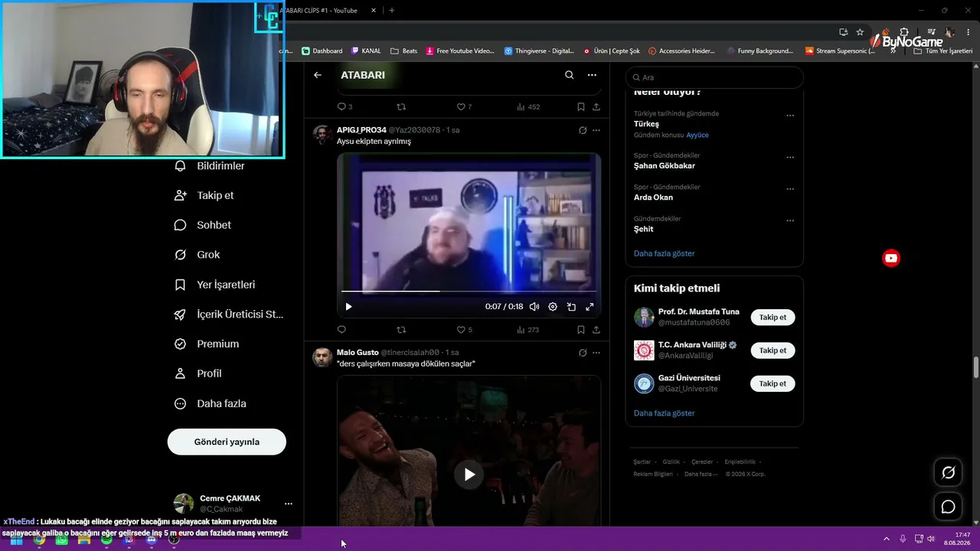The width and height of the screenshot is (980, 551).
Task: Go back using the arrow beside ATABARI
Action: (318, 75)
